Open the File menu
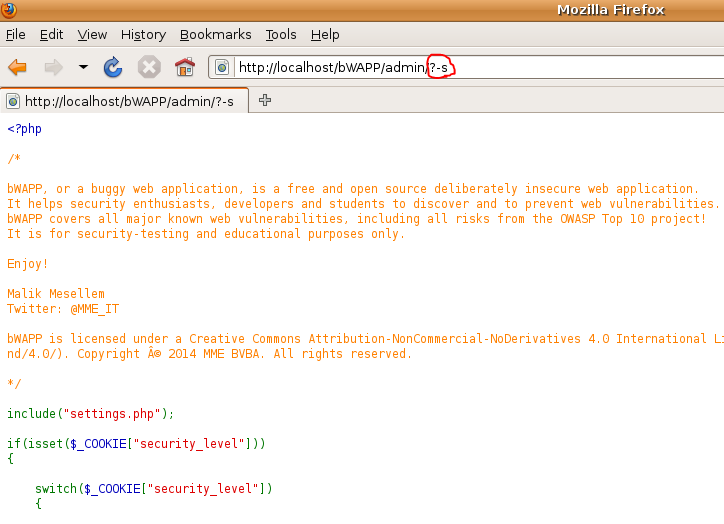 pos(15,35)
